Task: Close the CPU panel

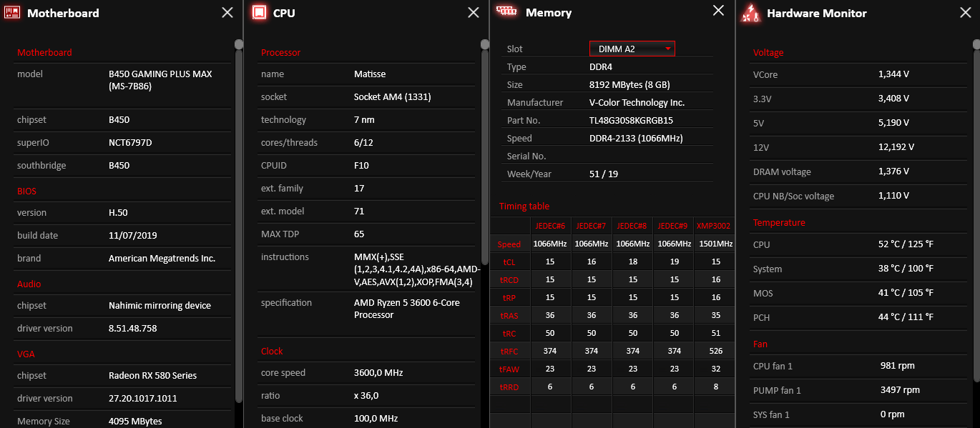Action: (473, 13)
